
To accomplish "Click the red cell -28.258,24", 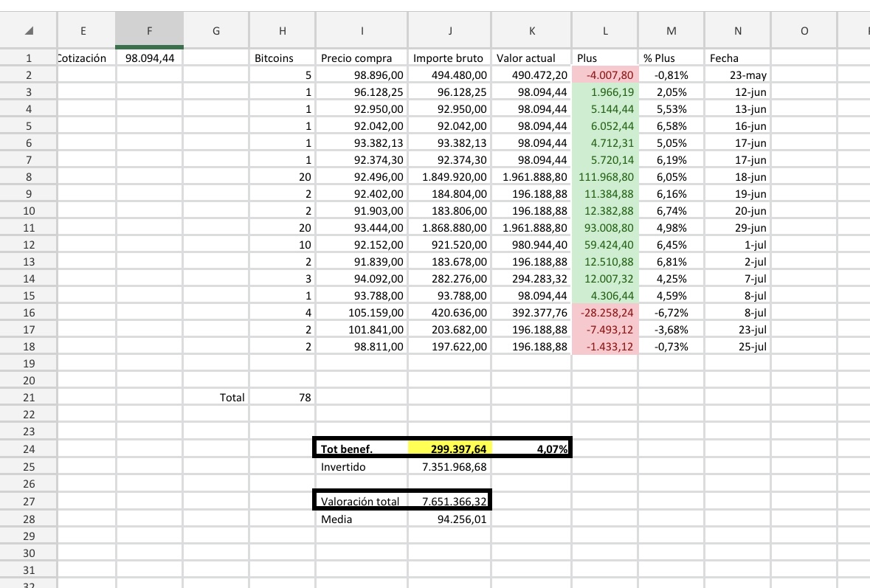I will 605,313.
